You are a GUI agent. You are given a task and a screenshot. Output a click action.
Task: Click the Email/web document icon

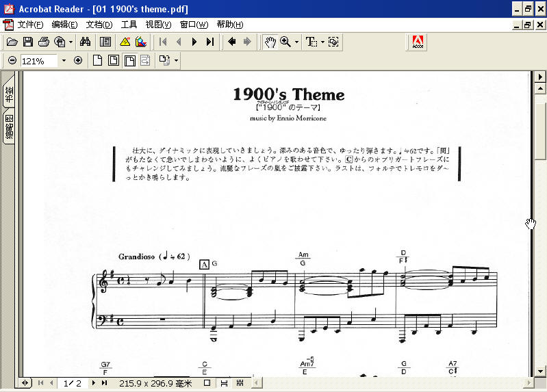pyautogui.click(x=60, y=42)
